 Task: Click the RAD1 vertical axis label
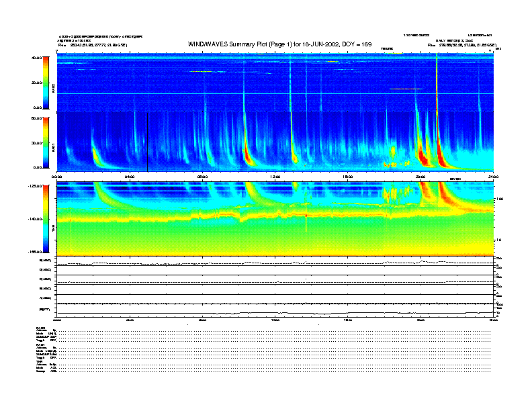pos(53,147)
